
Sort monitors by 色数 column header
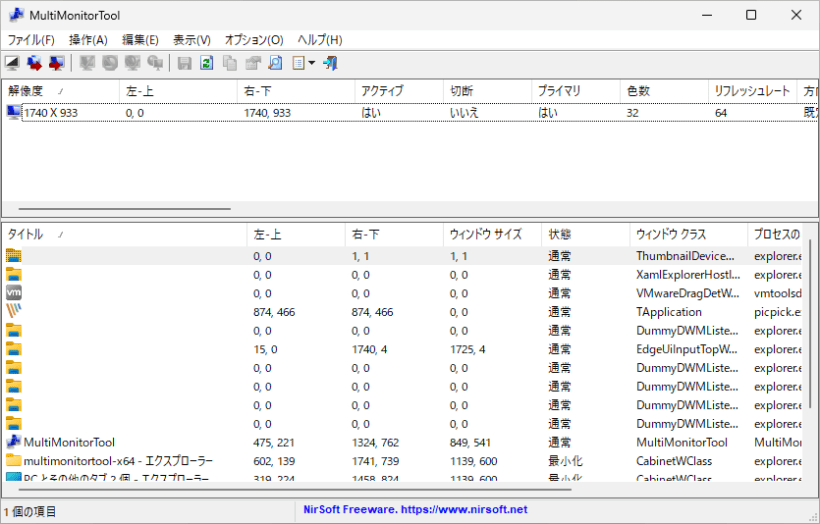point(664,91)
